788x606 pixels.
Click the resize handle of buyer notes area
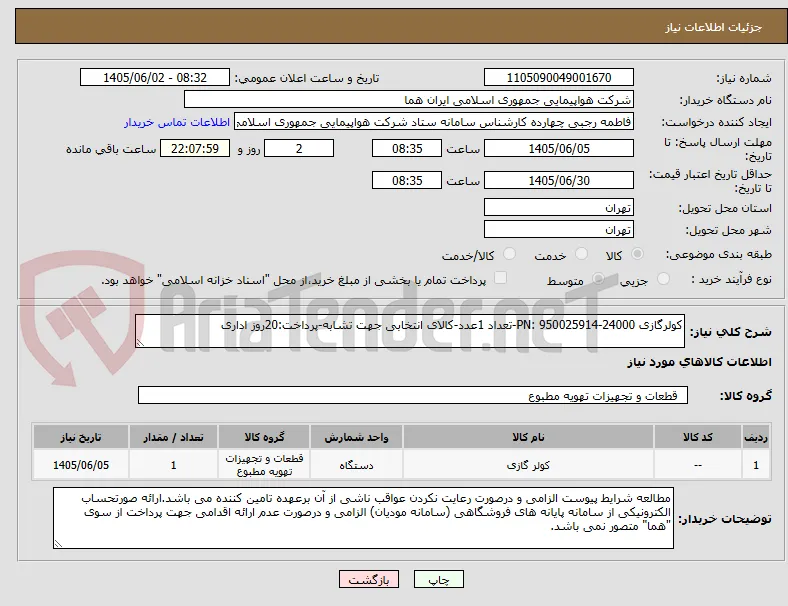point(58,544)
